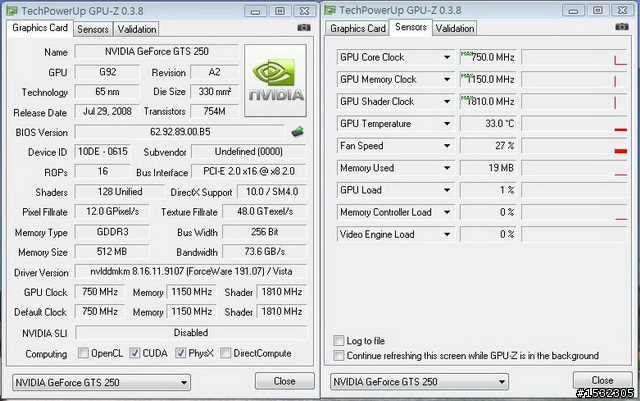Click the Name field NVIDIA GeForce GTS 250
Image resolution: width=640 pixels, height=401 pixels.
tap(157, 51)
